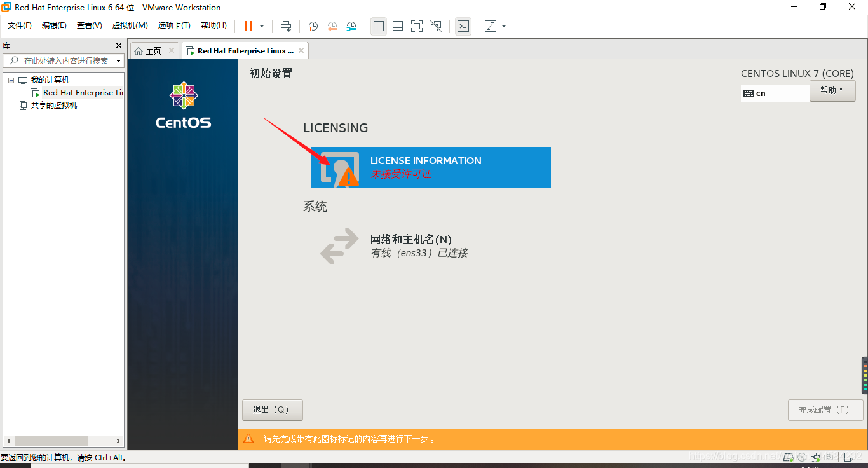This screenshot has height=468, width=868.
Task: Open the library search dropdown arrow
Action: 119,61
